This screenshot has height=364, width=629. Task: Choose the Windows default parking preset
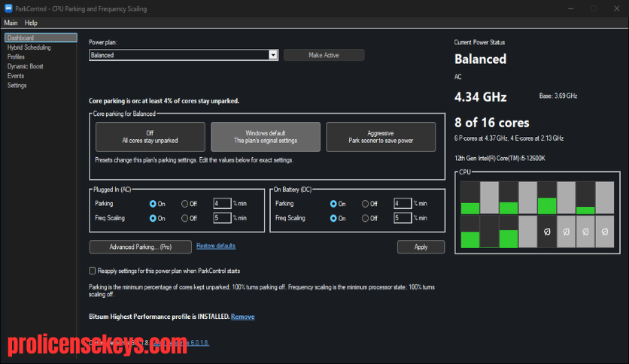pos(266,137)
